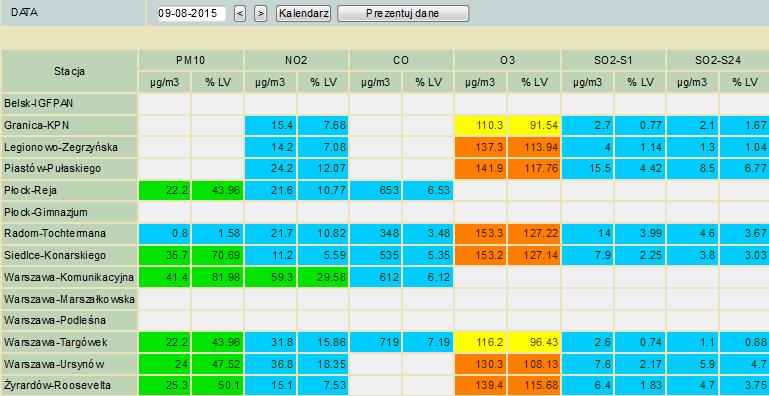Screen dimensions: 769x396
Task: Click the PM10 value 24 for Ursynów
Action: pyautogui.click(x=164, y=364)
